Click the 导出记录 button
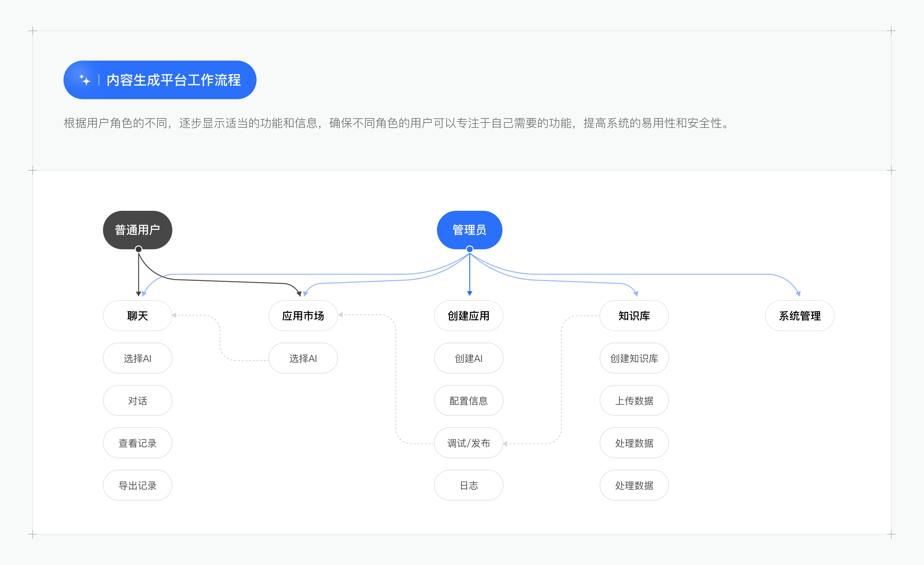 coord(137,485)
